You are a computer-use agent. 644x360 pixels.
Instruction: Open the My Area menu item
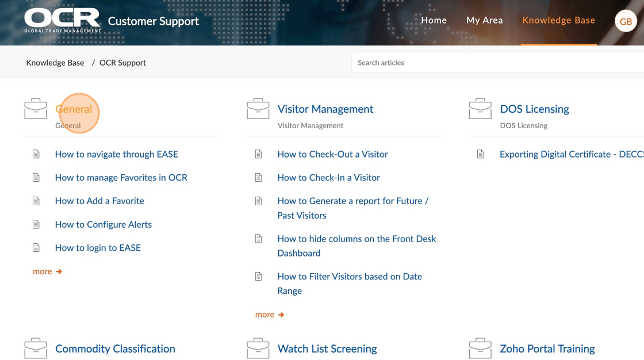(484, 20)
